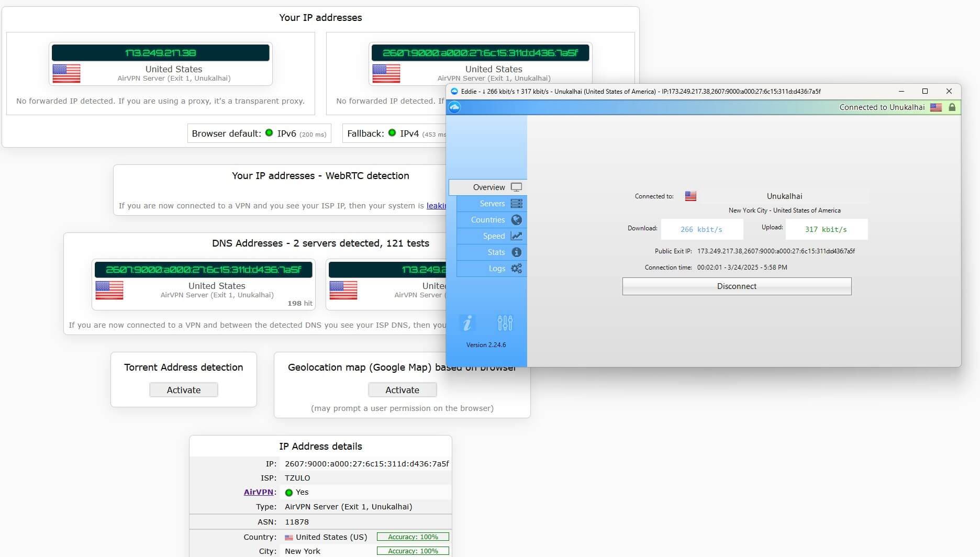The height and width of the screenshot is (557, 980).
Task: Open the Countries list in Eddie sidebar
Action: [489, 220]
